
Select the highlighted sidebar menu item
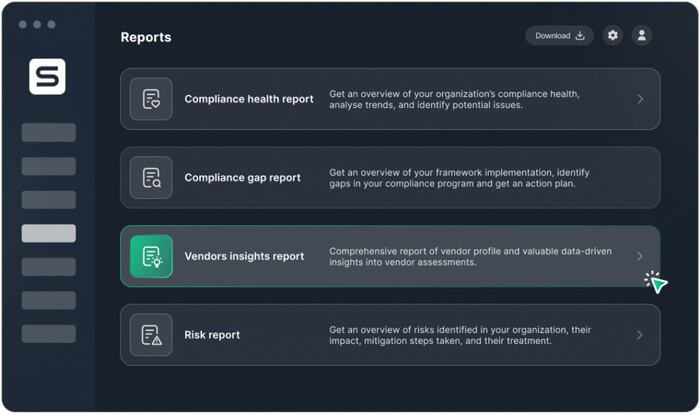coord(48,233)
